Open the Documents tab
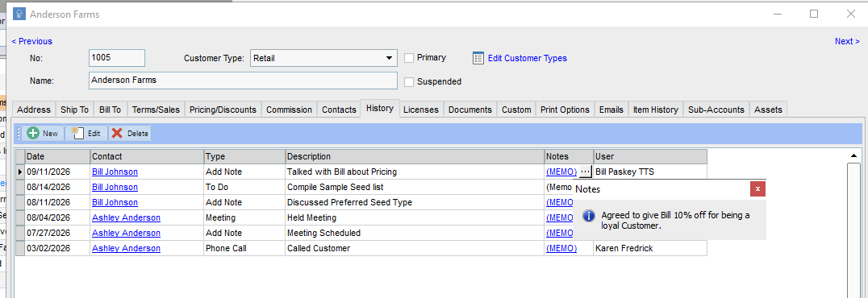Image resolution: width=868 pixels, height=298 pixels. pyautogui.click(x=470, y=110)
